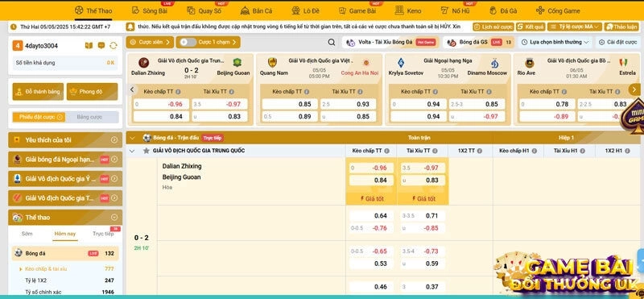
Task: Open the Sòng Bài menu tab
Action: [x=150, y=10]
